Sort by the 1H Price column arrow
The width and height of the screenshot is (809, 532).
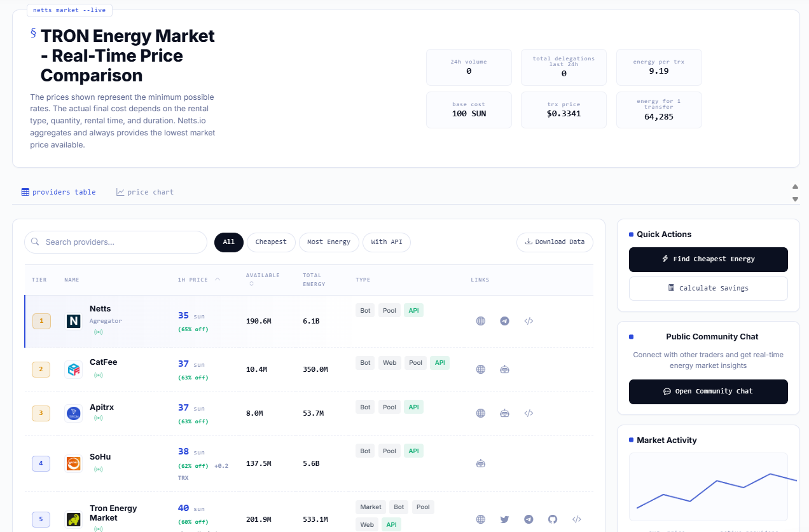tap(218, 280)
